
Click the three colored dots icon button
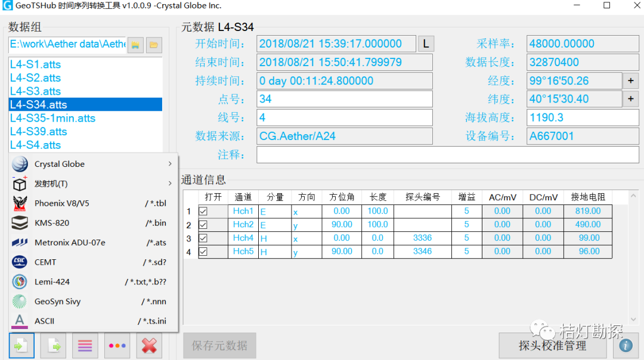(117, 346)
